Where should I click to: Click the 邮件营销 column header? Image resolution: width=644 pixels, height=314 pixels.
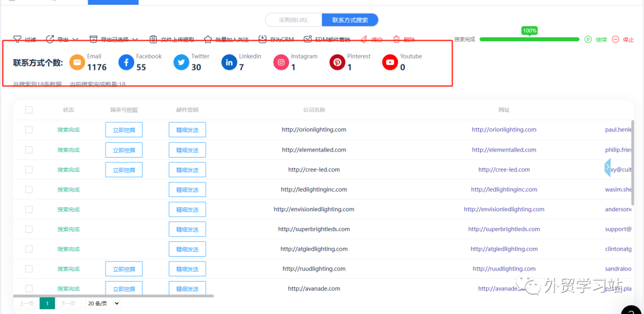coord(187,110)
